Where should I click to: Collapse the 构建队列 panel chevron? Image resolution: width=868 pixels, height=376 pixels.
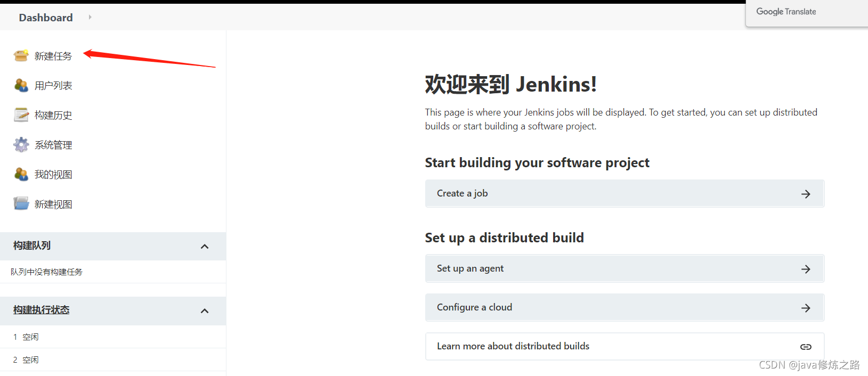click(205, 246)
